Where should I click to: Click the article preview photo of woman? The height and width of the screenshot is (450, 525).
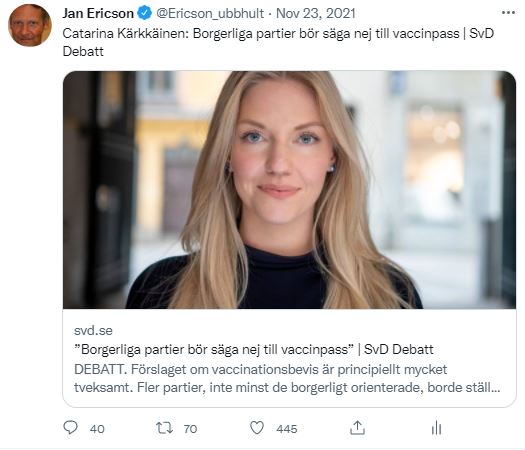(289, 190)
